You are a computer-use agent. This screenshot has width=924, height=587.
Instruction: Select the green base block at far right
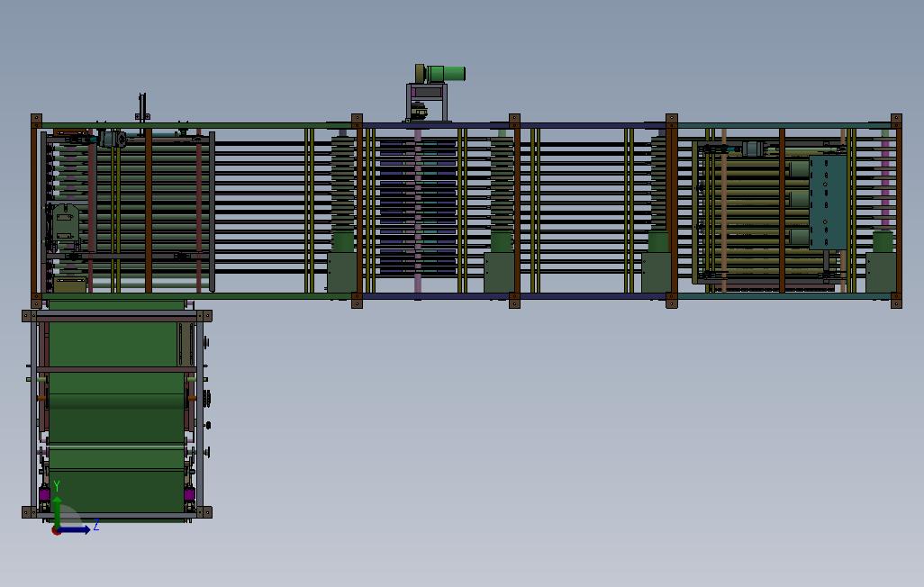[x=881, y=272]
